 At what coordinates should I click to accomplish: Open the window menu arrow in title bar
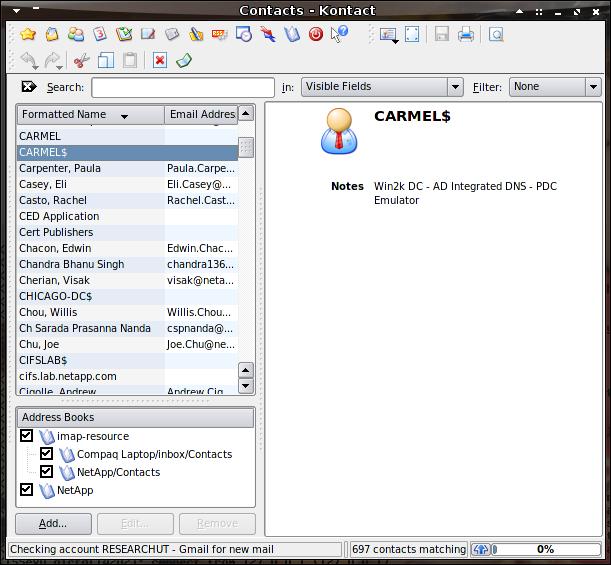click(x=16, y=11)
